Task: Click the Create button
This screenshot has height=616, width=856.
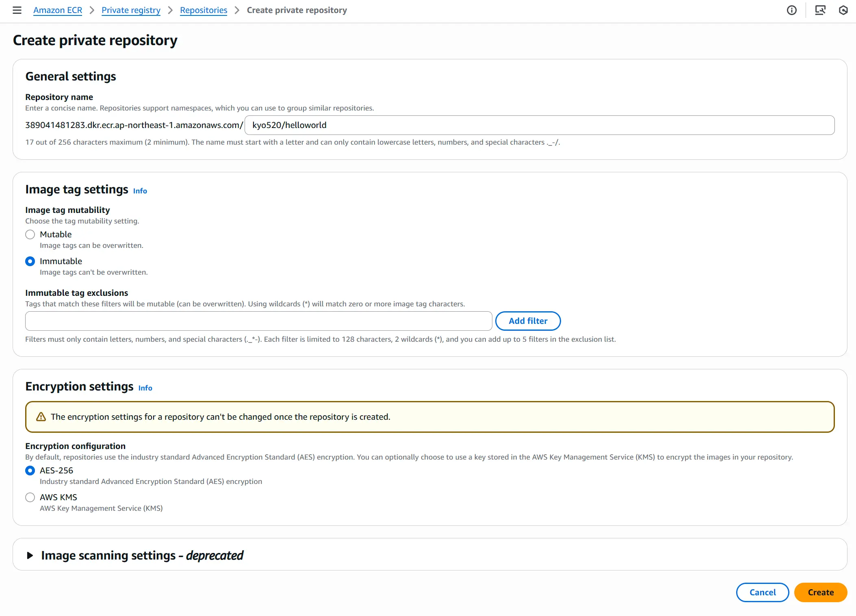Action: (821, 592)
